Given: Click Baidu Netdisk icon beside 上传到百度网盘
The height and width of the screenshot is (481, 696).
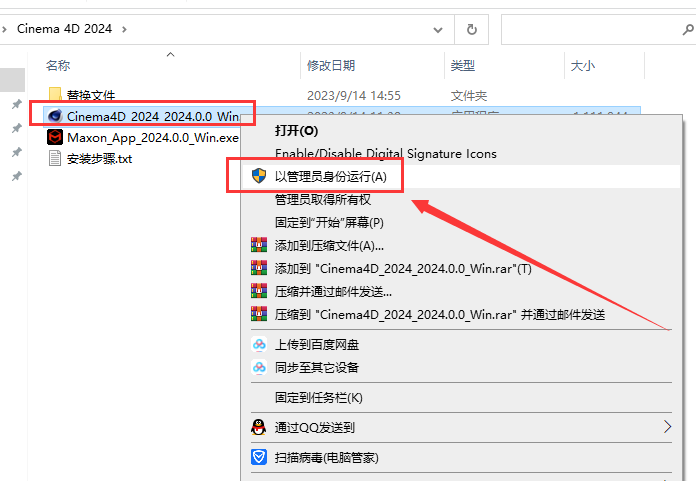Looking at the screenshot, I should point(259,344).
